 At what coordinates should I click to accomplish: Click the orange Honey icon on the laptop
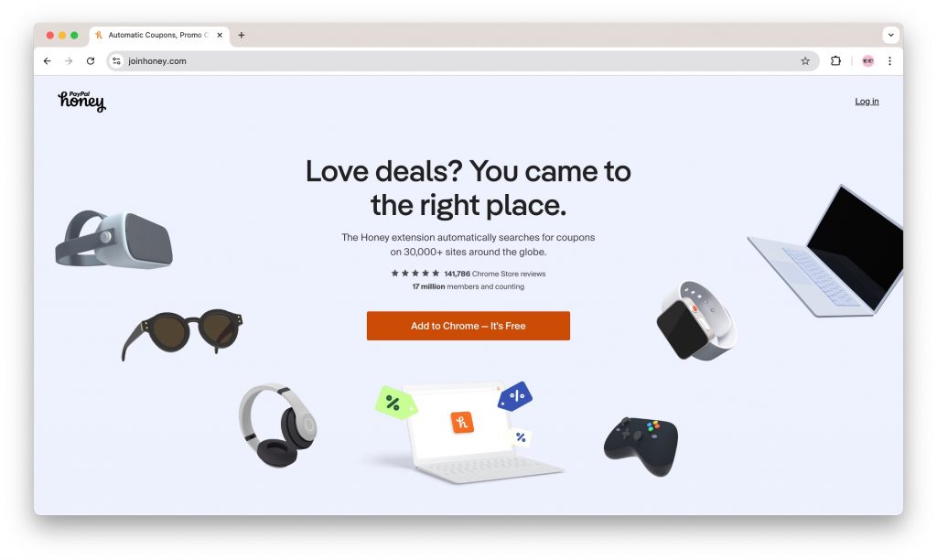(462, 423)
